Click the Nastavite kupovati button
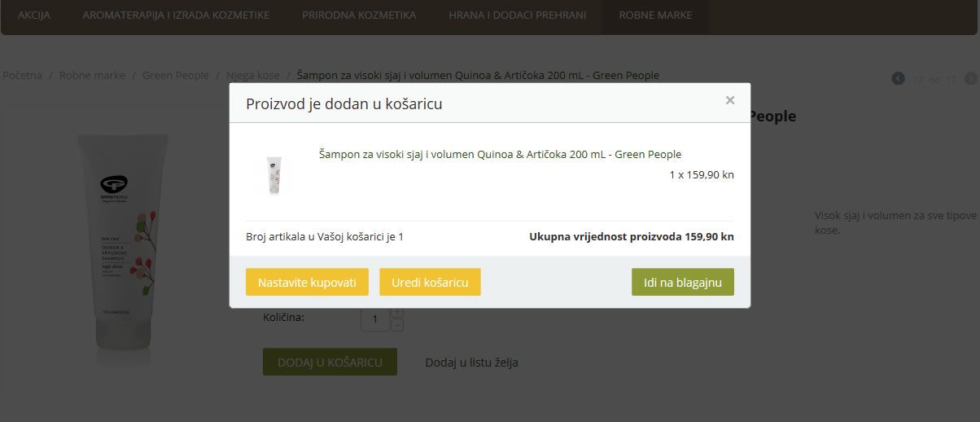This screenshot has height=422, width=980. [307, 282]
